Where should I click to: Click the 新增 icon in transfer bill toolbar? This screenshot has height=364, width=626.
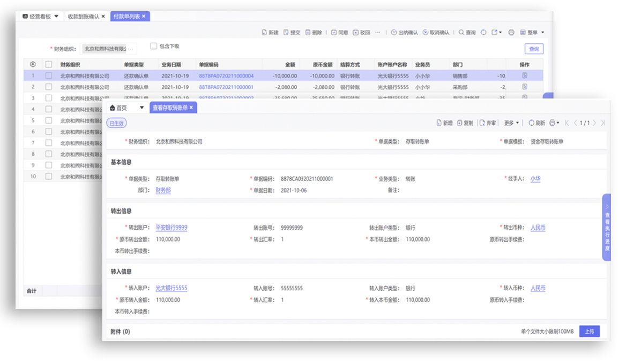[439, 123]
